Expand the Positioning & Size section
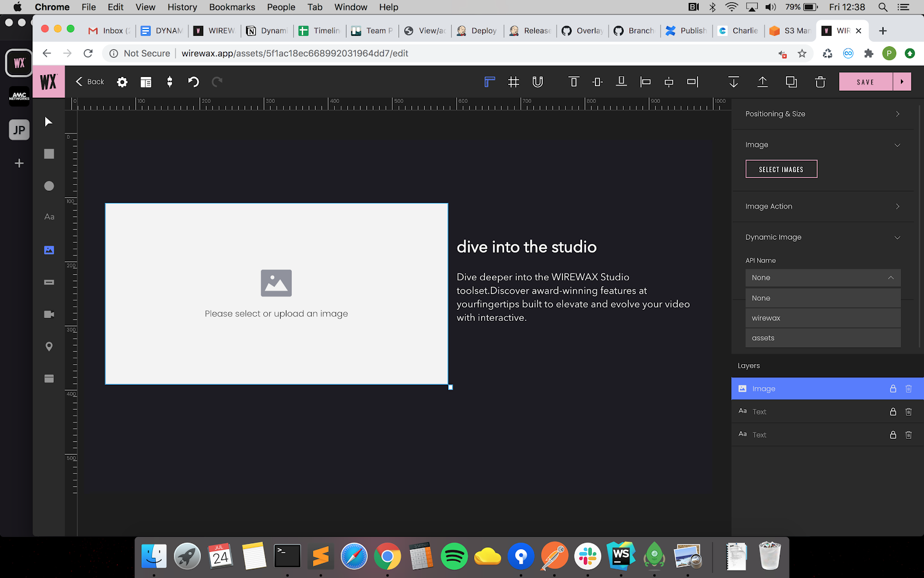The image size is (924, 578). click(822, 114)
